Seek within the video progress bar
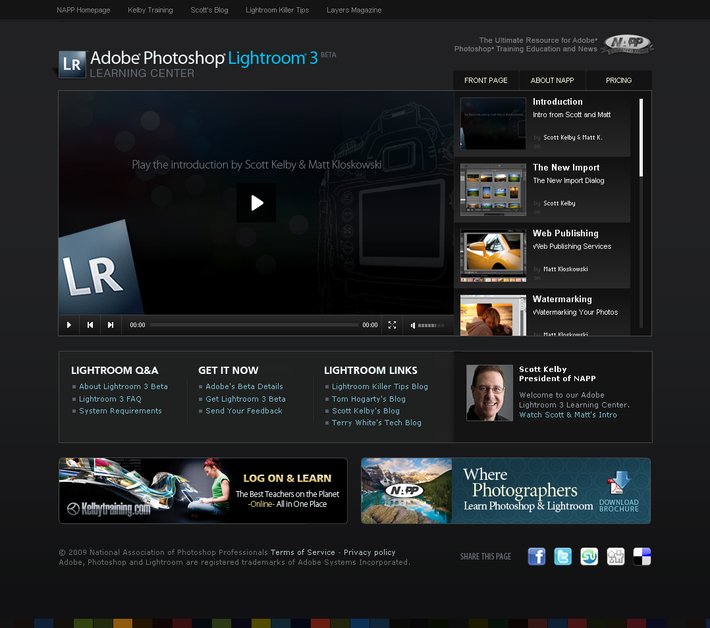Image resolution: width=710 pixels, height=628 pixels. (x=254, y=325)
